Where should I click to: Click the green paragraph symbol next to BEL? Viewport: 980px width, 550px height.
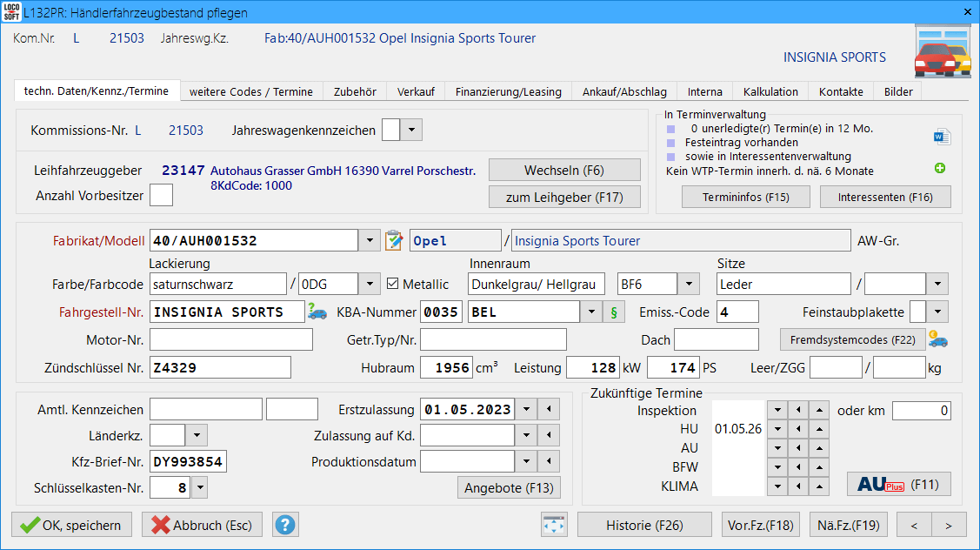click(x=615, y=312)
